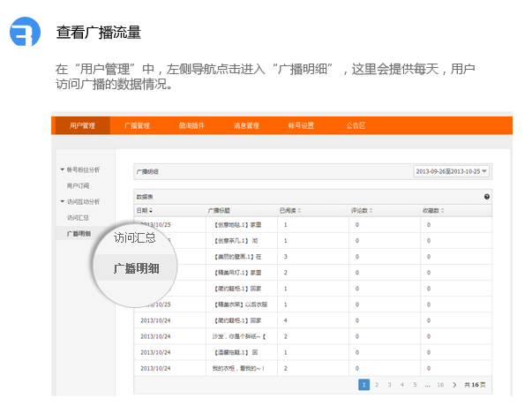The height and width of the screenshot is (406, 532).
Task: Click read count 4 in the table
Action: point(285,320)
